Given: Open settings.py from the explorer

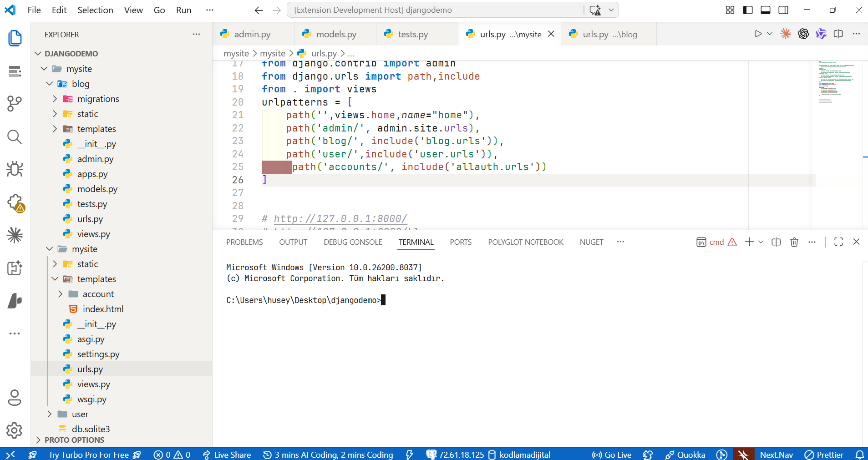Looking at the screenshot, I should [99, 354].
